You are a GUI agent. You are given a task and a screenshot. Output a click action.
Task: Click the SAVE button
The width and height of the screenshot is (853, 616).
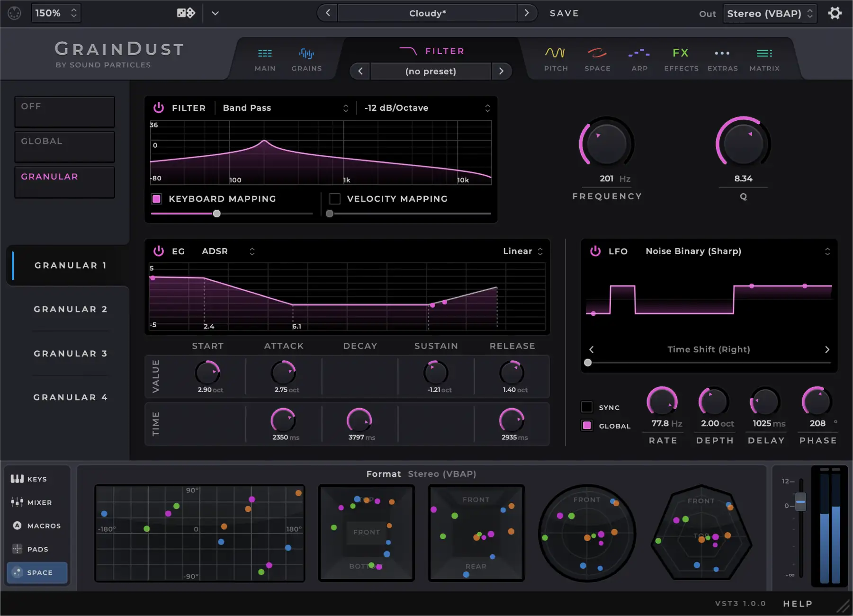(x=564, y=13)
